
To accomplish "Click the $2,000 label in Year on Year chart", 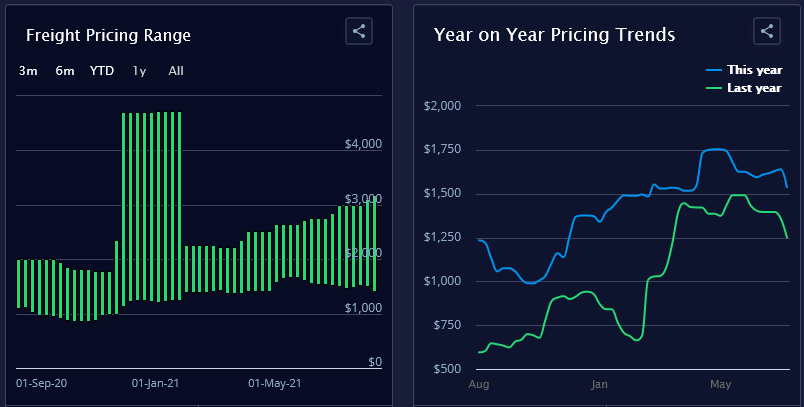I will pos(443,106).
